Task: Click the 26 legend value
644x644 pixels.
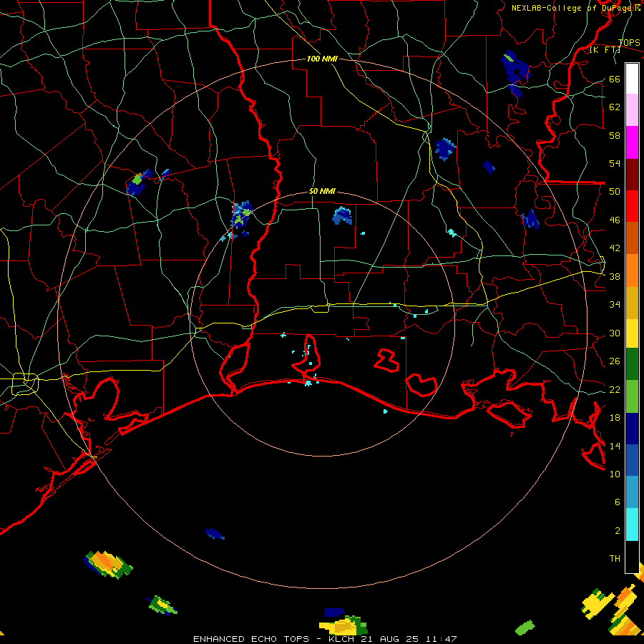Action: (615, 361)
